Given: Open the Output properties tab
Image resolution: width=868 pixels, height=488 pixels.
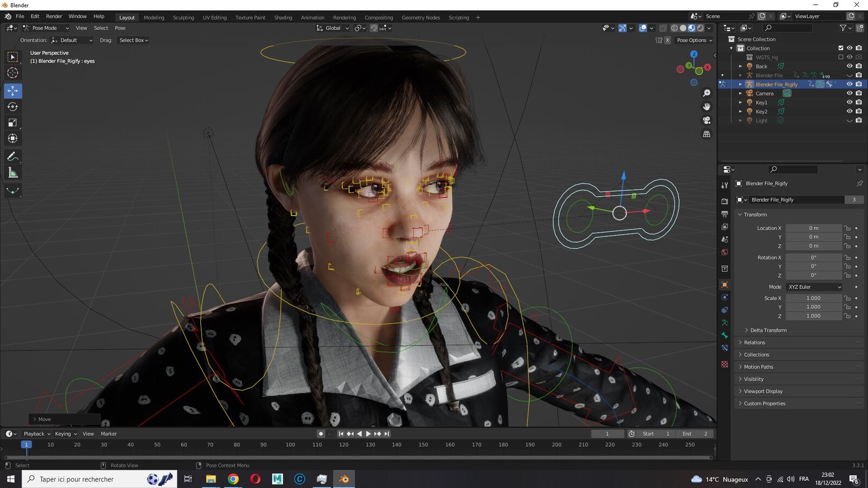Looking at the screenshot, I should [x=725, y=214].
